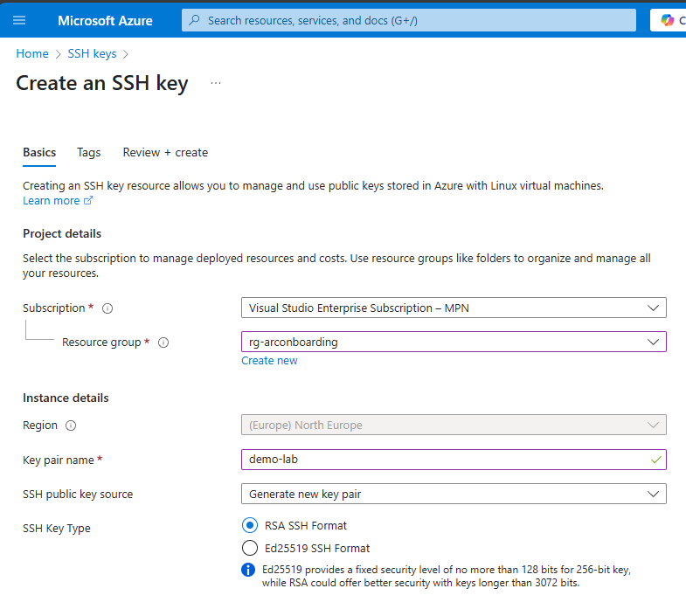Open the hamburger portal menu
Viewport: 686px width, 616px height.
[19, 20]
